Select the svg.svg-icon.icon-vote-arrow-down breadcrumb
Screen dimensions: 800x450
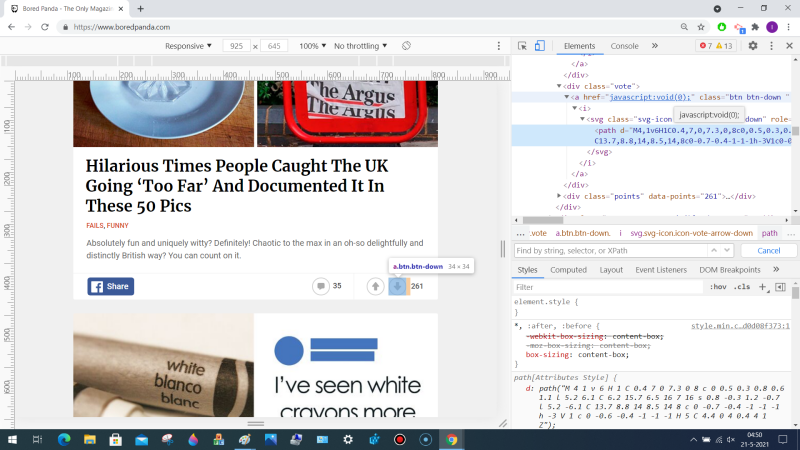[x=691, y=233]
